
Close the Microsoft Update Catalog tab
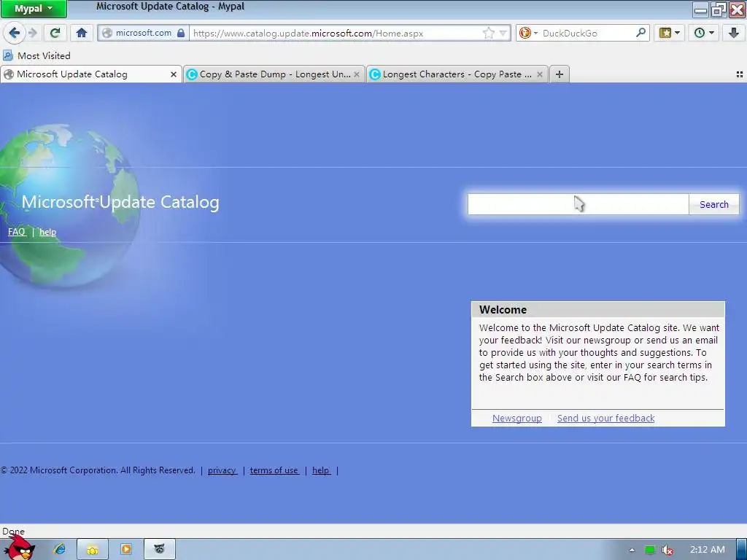[x=174, y=74]
